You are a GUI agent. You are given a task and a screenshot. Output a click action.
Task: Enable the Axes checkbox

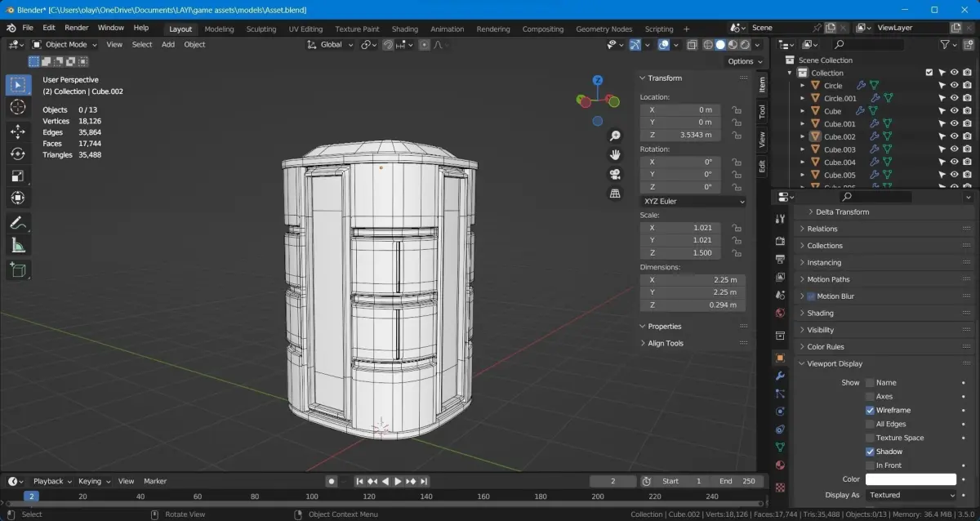pyautogui.click(x=870, y=396)
